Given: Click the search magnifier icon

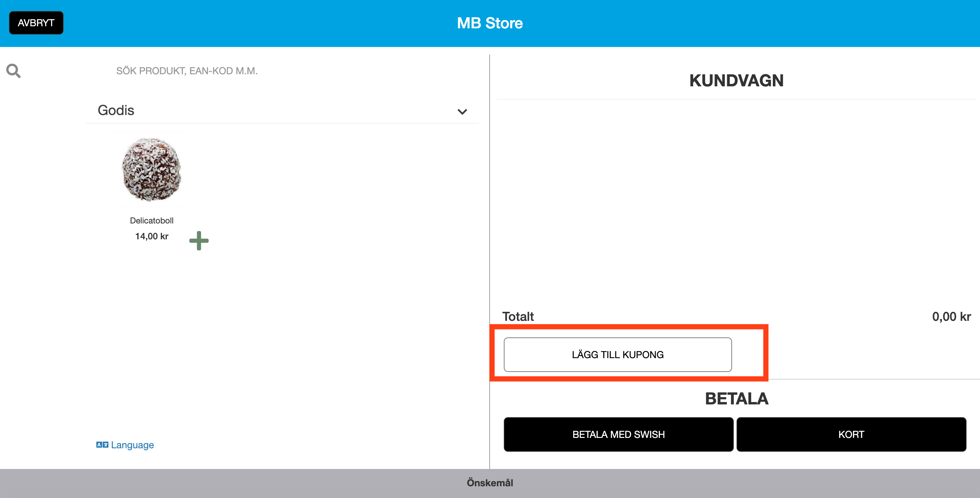Looking at the screenshot, I should (13, 71).
